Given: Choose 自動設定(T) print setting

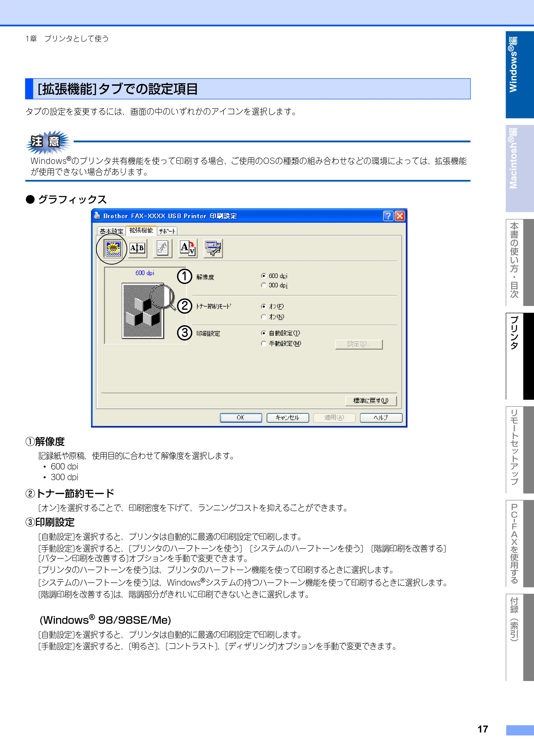Looking at the screenshot, I should click(263, 333).
